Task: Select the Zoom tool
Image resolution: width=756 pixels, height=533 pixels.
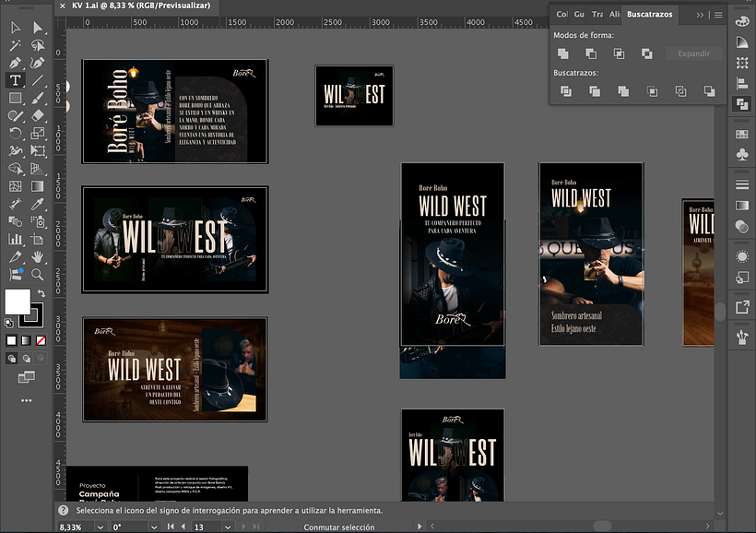Action: point(38,275)
